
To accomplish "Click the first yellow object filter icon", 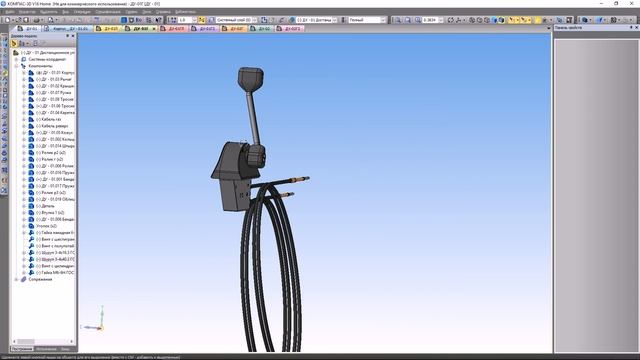I will [511, 20].
